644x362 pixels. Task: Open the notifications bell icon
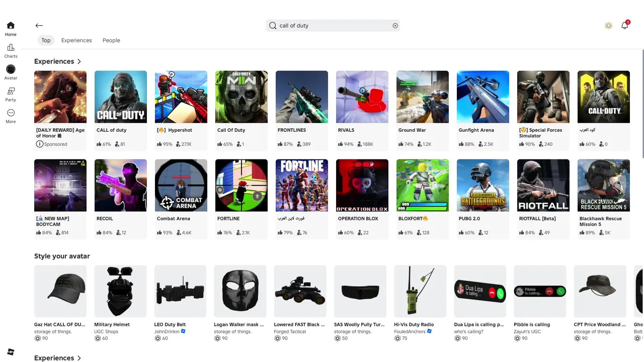click(x=624, y=25)
